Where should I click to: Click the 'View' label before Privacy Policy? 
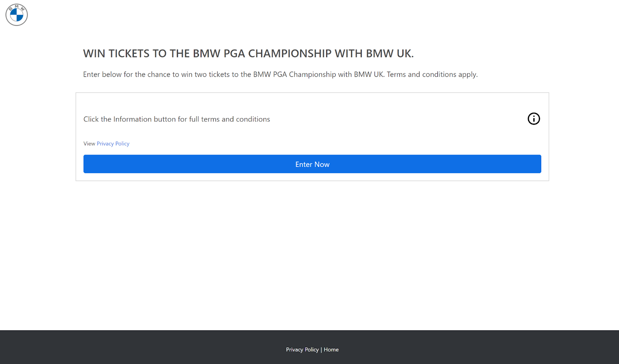tap(89, 144)
